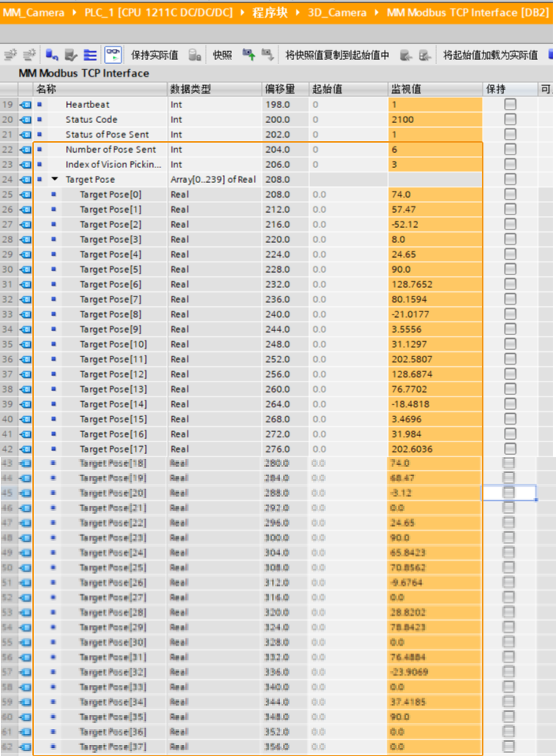This screenshot has height=756, width=556.
Task: Click the data tag icon of Number of Pose Sent
Action: (25, 150)
